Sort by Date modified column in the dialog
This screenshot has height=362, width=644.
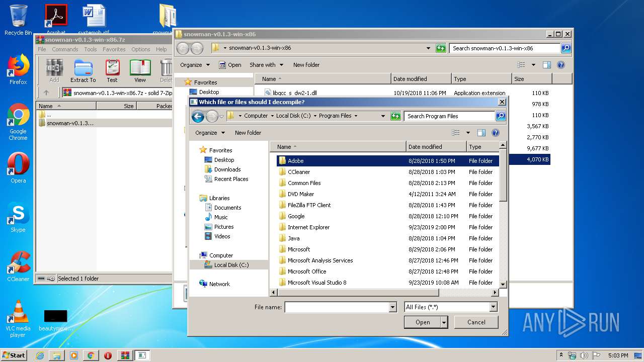pyautogui.click(x=436, y=147)
